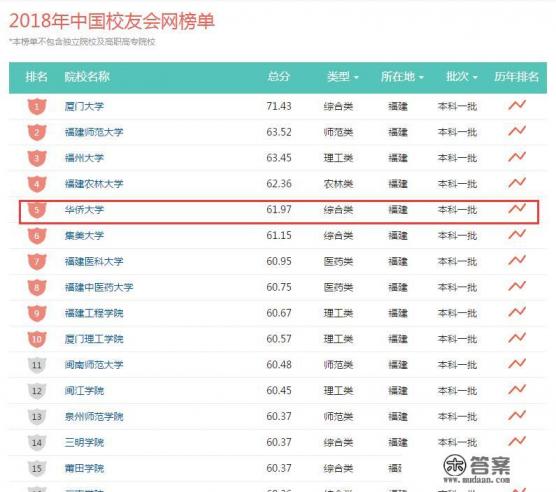556x492 pixels.
Task: Open the trend chart icon for 三明学院
Action: pyautogui.click(x=517, y=442)
